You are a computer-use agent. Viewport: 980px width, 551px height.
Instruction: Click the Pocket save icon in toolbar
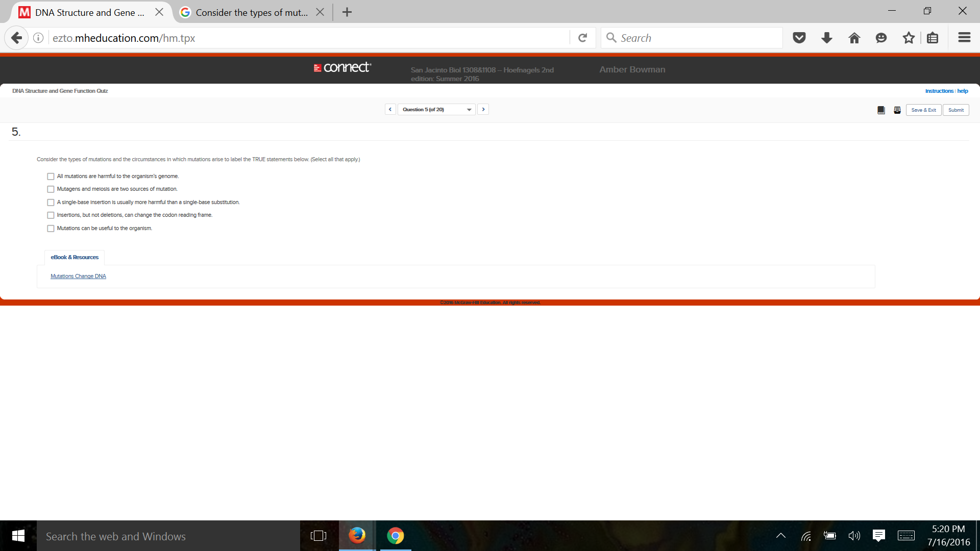pyautogui.click(x=799, y=38)
